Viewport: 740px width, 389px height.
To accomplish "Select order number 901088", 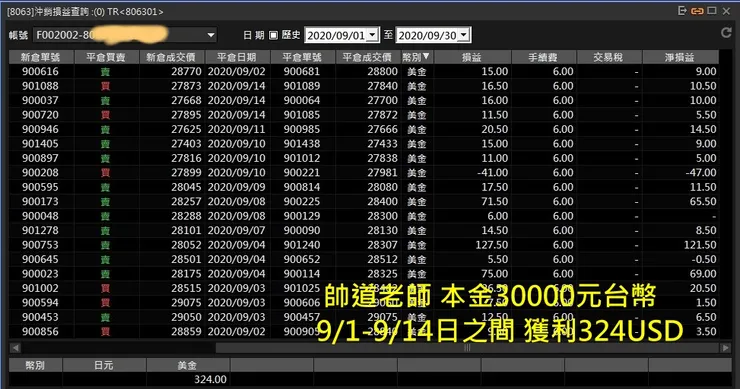I will tap(41, 86).
